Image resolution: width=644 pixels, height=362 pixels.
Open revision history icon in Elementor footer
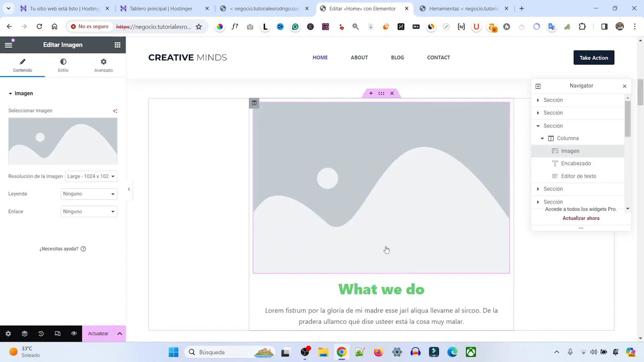point(41,333)
